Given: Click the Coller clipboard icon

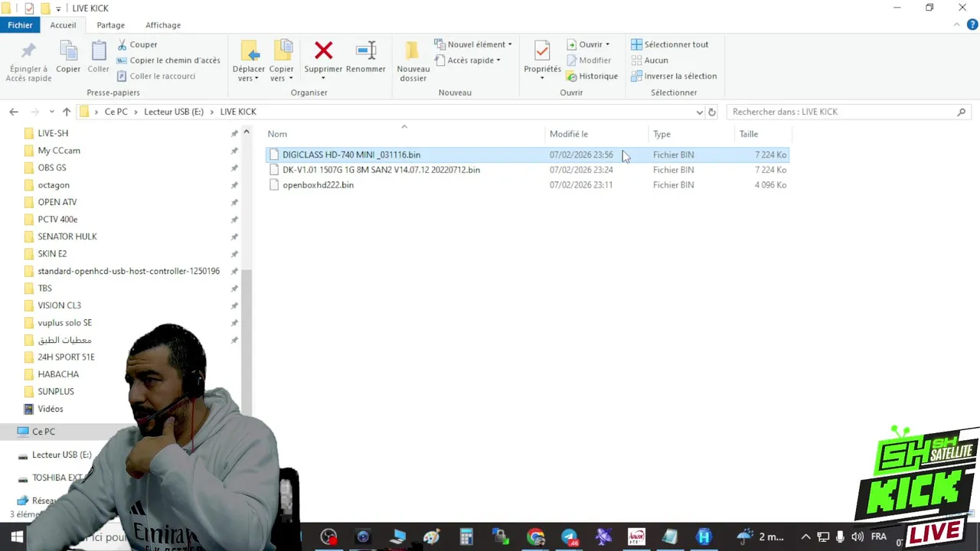Looking at the screenshot, I should [99, 51].
